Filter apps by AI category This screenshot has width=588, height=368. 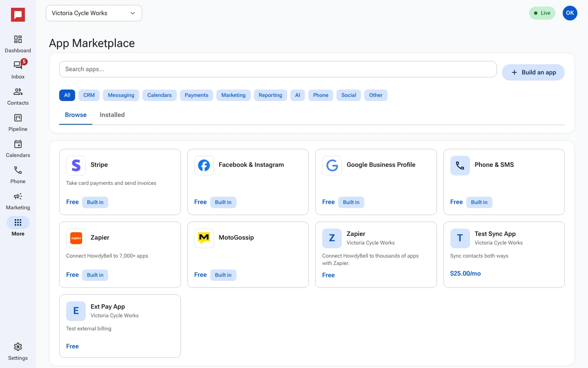298,95
